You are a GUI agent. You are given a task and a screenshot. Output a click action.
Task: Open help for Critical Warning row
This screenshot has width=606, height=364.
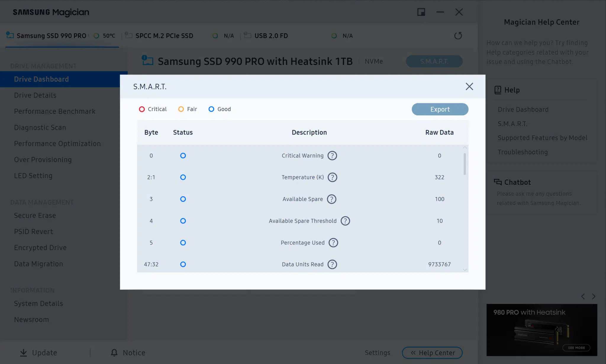pyautogui.click(x=332, y=156)
